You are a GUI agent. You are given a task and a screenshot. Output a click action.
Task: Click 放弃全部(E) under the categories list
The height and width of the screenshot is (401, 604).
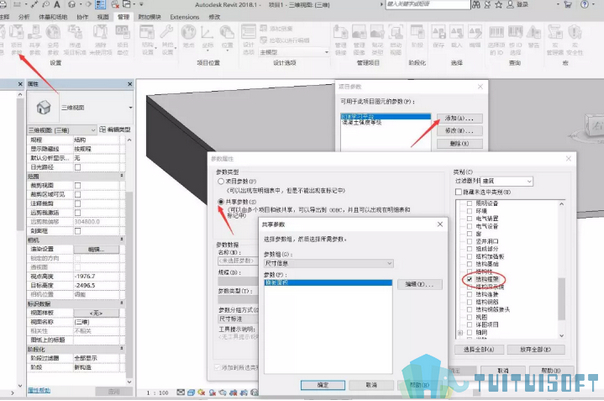click(535, 349)
